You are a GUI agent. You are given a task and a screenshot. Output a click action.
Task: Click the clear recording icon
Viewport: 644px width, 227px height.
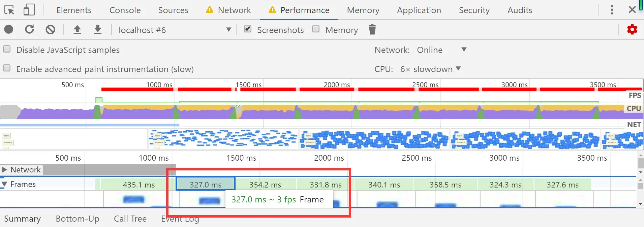51,30
